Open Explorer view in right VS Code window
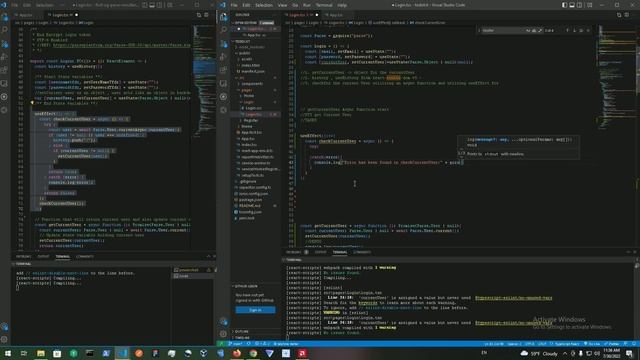640x360 pixels. pyautogui.click(x=223, y=17)
